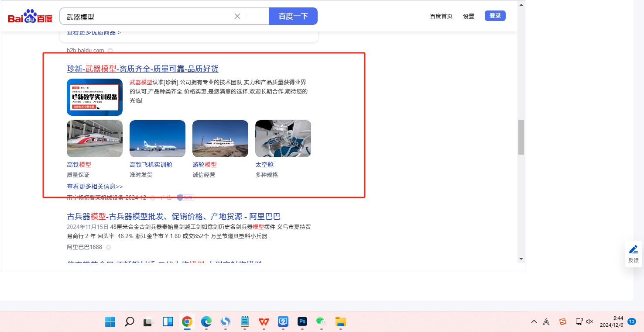Open the blue shield app on taskbar
Image resolution: width=644 pixels, height=332 pixels.
coord(283,322)
